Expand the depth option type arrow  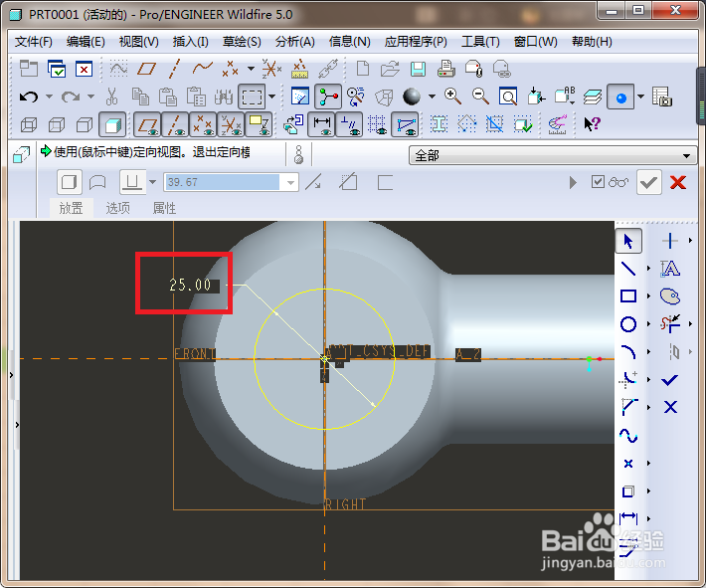[x=153, y=182]
